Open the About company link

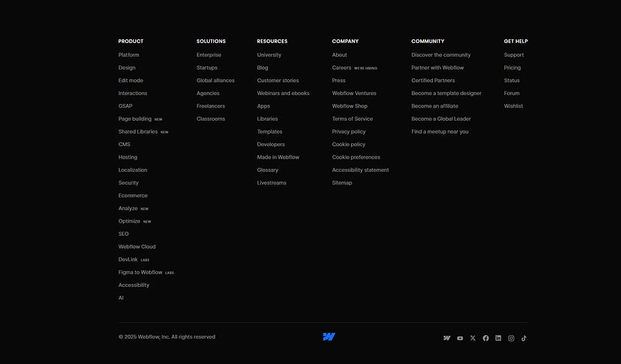tap(339, 55)
